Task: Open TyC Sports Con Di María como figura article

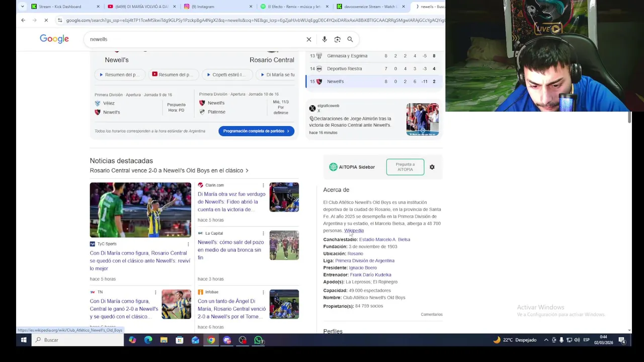Action: tap(140, 261)
